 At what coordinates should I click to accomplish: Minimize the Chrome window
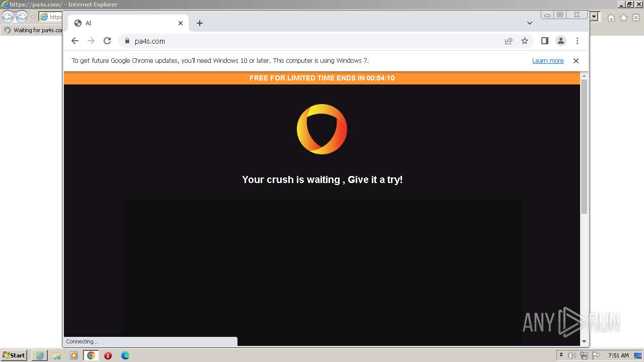coord(547,15)
